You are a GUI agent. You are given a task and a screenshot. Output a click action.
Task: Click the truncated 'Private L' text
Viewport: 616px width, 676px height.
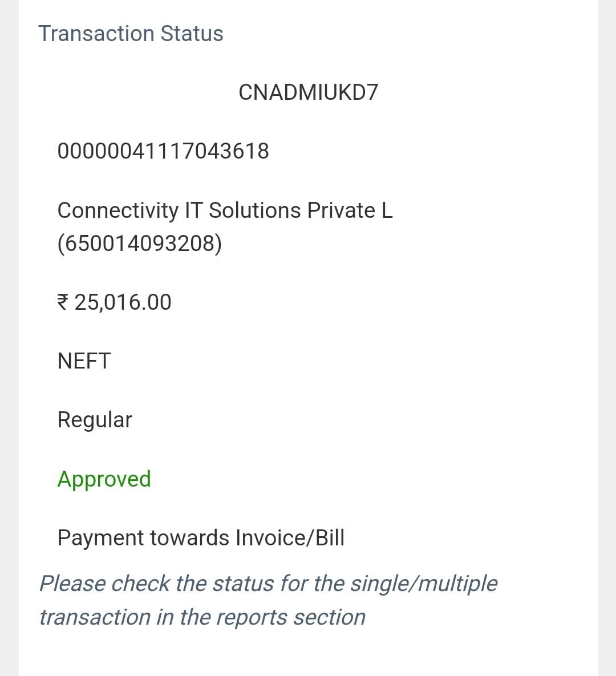pyautogui.click(x=350, y=211)
